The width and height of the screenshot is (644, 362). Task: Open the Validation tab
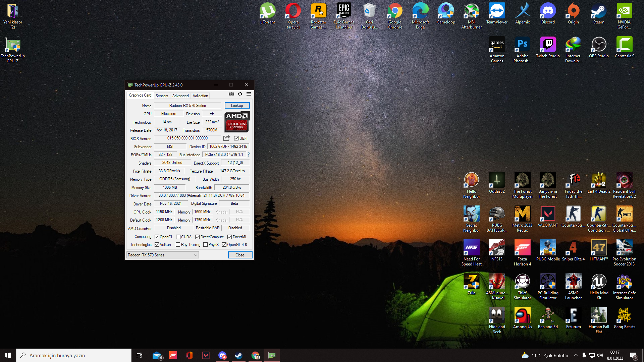pyautogui.click(x=200, y=96)
